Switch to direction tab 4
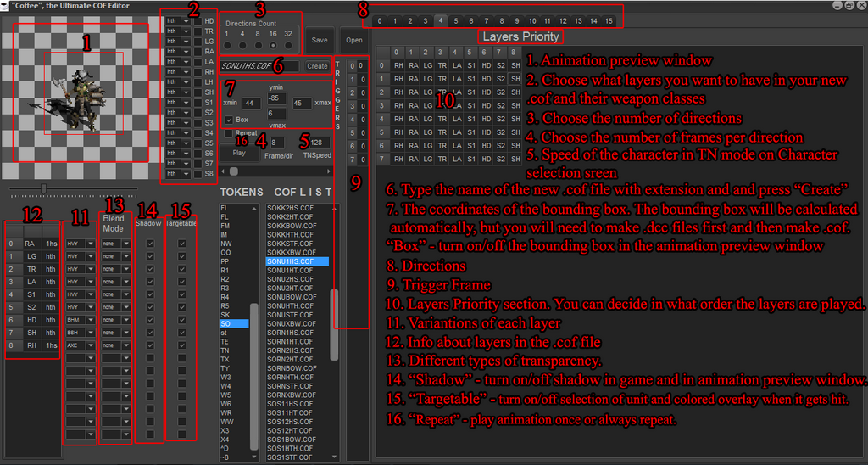 point(441,21)
